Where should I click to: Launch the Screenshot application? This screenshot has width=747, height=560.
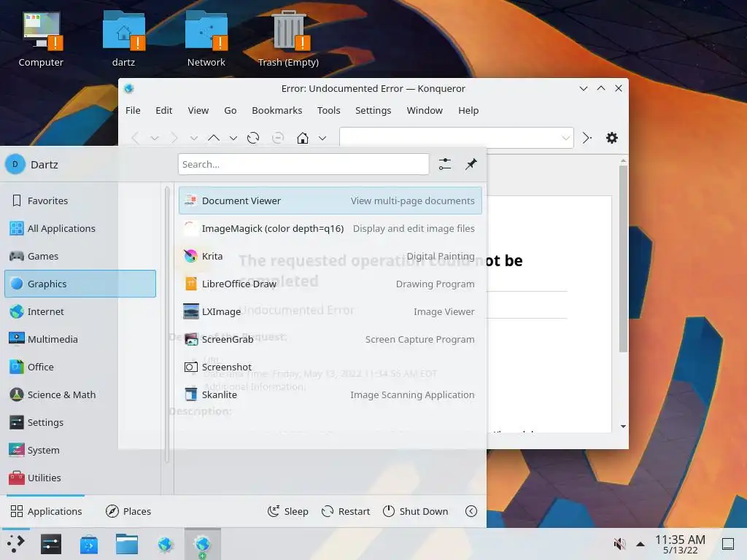330,367
